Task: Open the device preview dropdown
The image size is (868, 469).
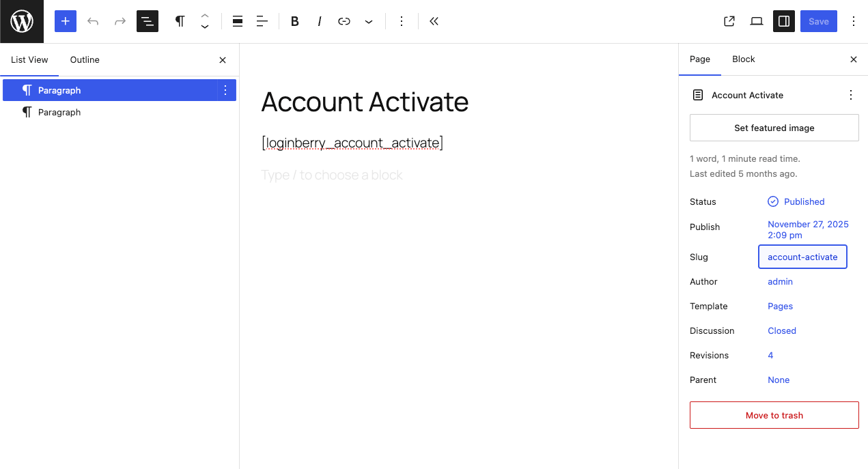Action: pos(757,21)
